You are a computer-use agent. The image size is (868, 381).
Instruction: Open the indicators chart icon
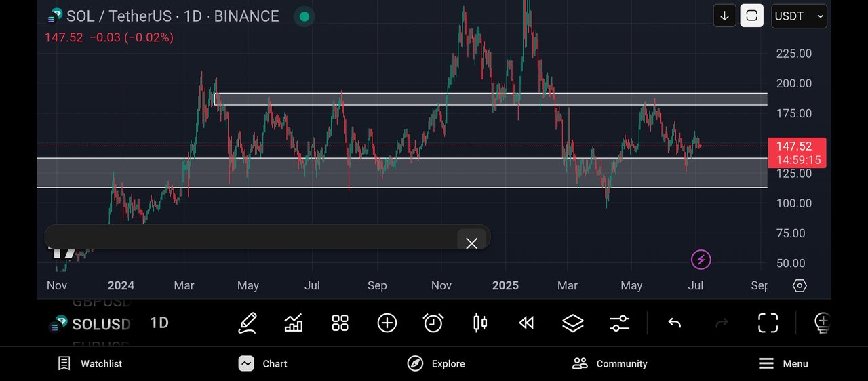click(294, 323)
